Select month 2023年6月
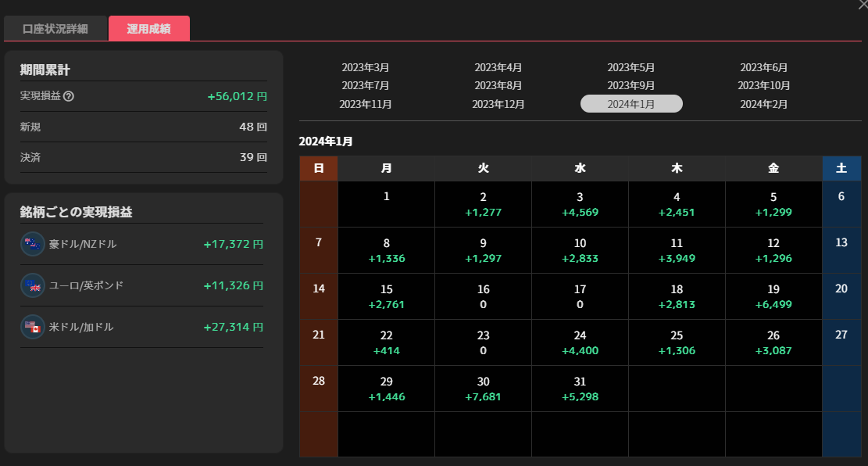868x466 pixels. point(764,67)
